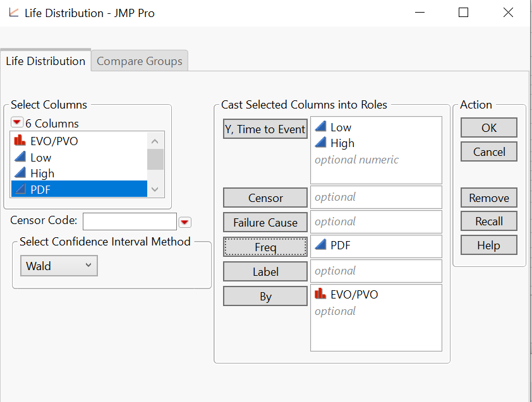
Task: Click inside the Censor Code input field
Action: pos(130,222)
